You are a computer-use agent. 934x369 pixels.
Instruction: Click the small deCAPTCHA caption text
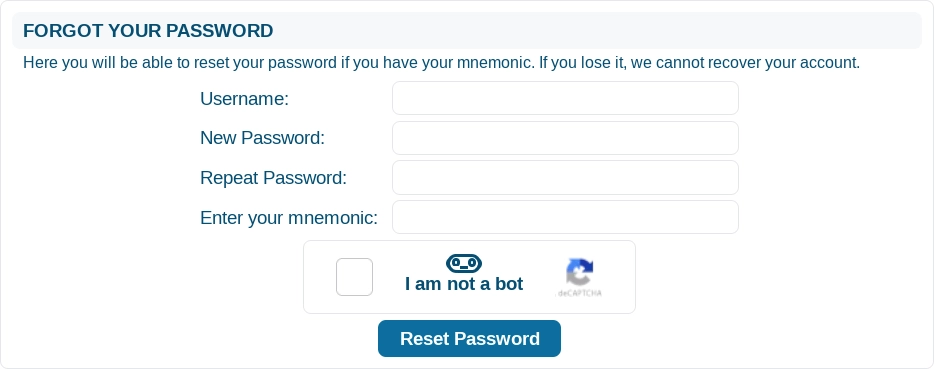(580, 293)
